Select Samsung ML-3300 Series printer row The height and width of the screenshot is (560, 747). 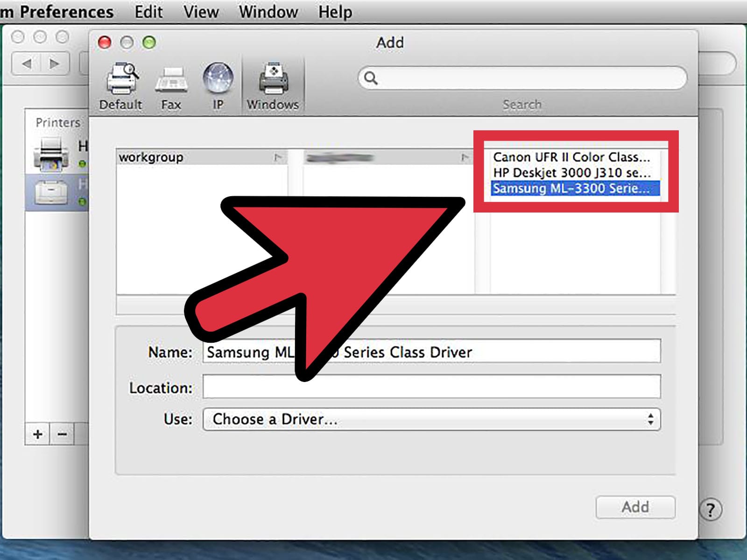point(575,188)
